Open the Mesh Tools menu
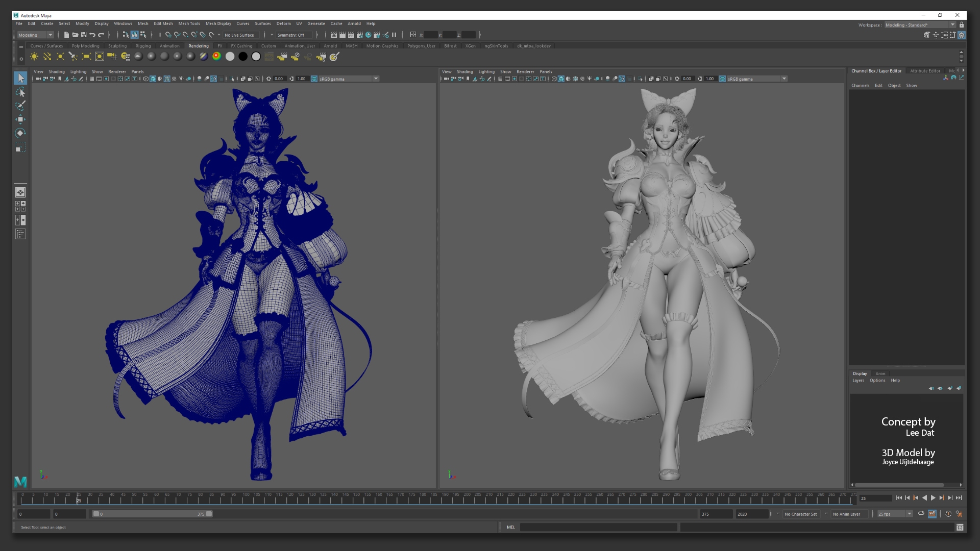980x551 pixels. [x=189, y=23]
